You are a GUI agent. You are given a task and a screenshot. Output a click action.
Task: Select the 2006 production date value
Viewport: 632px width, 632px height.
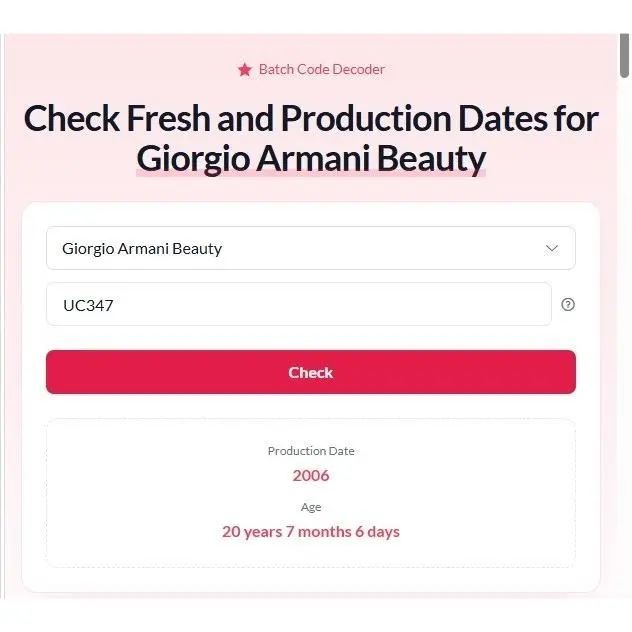pyautogui.click(x=311, y=476)
